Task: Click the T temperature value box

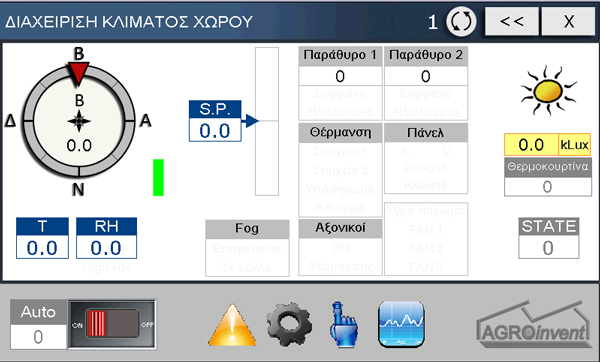Action: pos(42,247)
